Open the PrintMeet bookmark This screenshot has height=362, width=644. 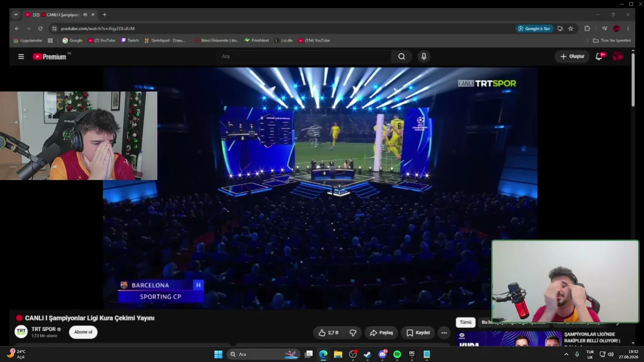(257, 41)
